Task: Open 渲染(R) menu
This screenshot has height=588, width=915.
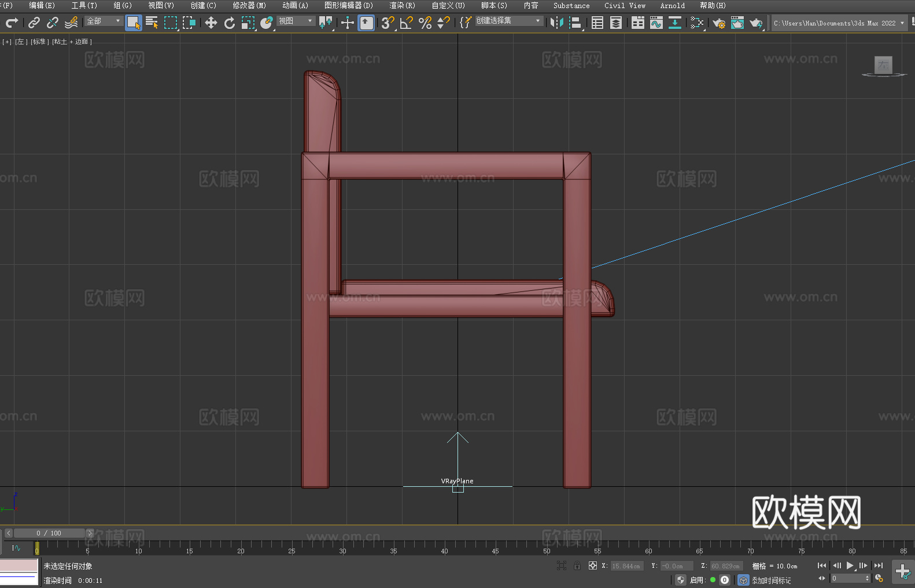Action: point(402,5)
